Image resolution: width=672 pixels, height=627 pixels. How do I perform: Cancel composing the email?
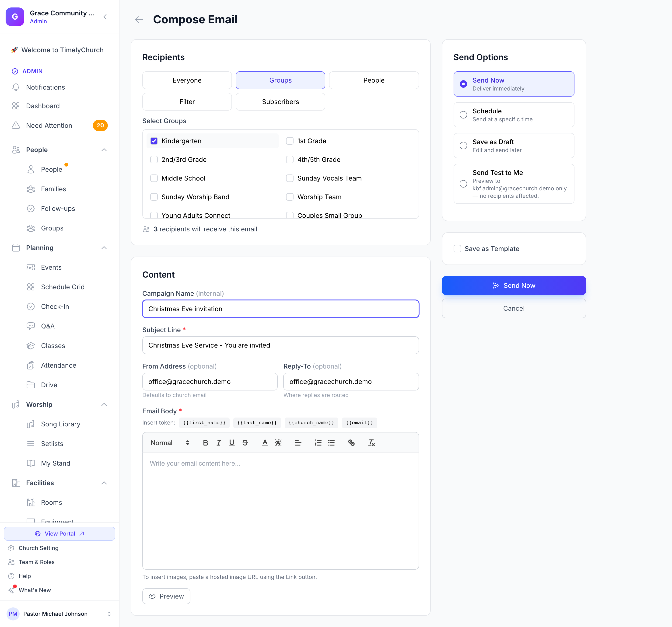[514, 309]
